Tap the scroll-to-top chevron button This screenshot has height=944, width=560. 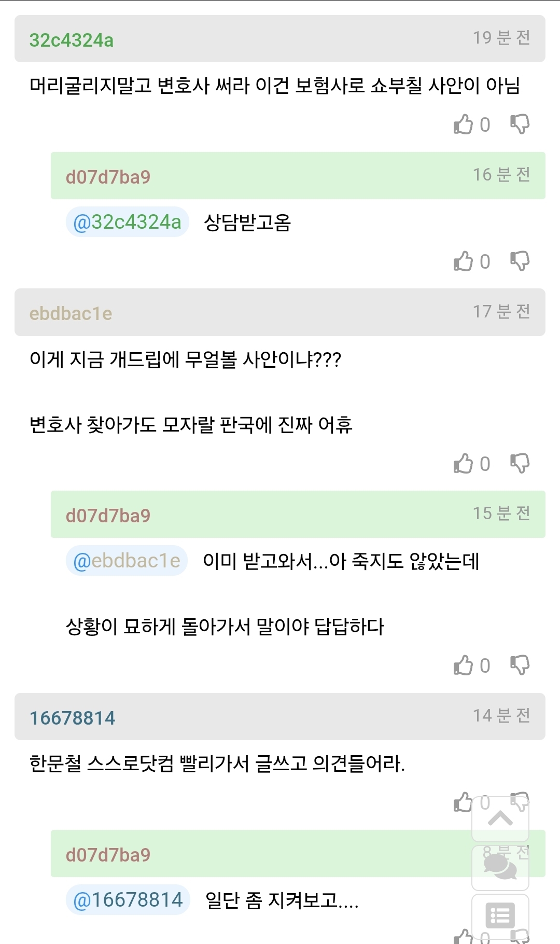click(500, 819)
